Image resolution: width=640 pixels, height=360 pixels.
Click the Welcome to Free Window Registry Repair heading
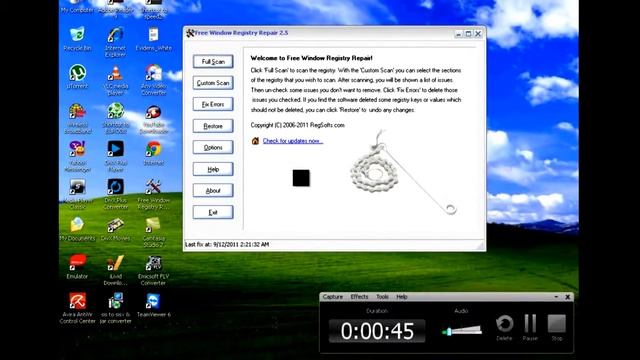click(311, 58)
